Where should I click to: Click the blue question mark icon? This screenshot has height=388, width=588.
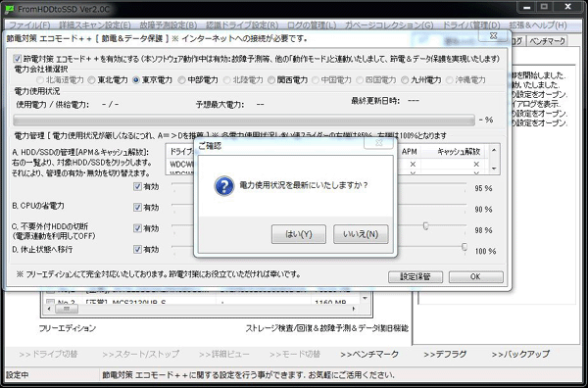(x=223, y=186)
